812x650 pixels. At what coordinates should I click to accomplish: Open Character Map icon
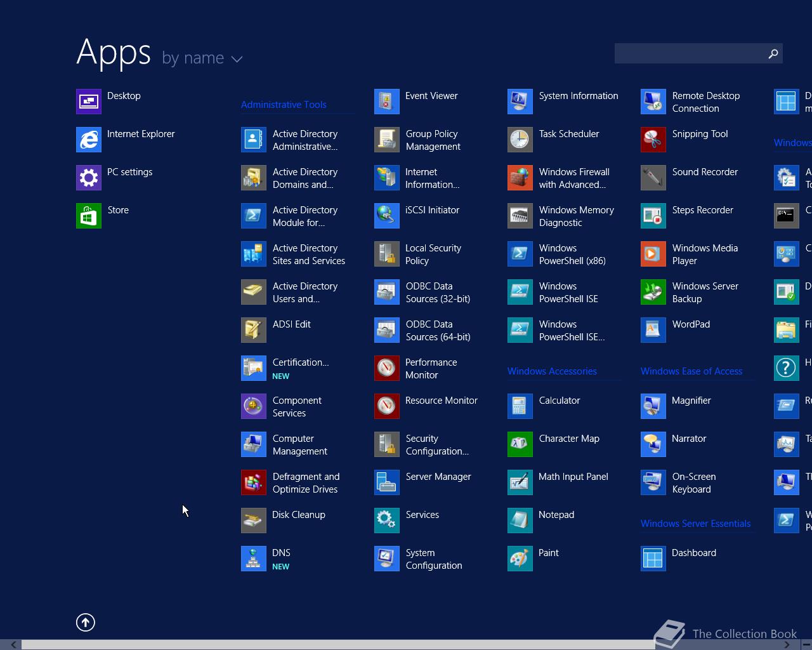(520, 444)
